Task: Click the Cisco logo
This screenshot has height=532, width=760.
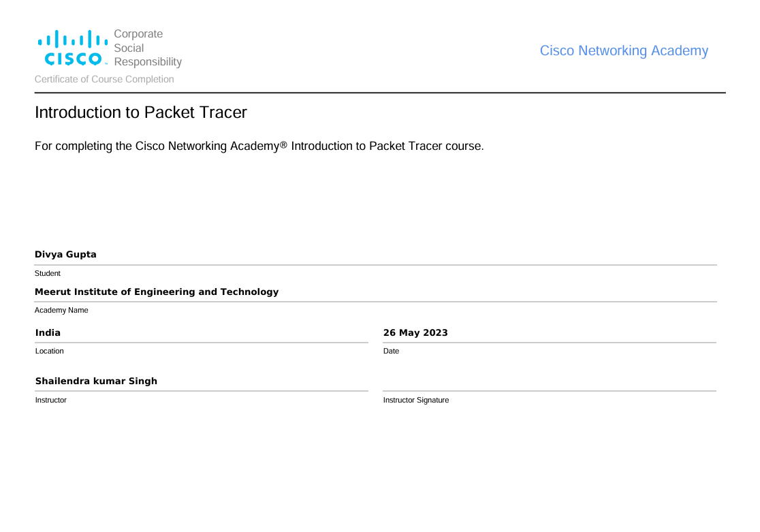Action: pos(72,48)
